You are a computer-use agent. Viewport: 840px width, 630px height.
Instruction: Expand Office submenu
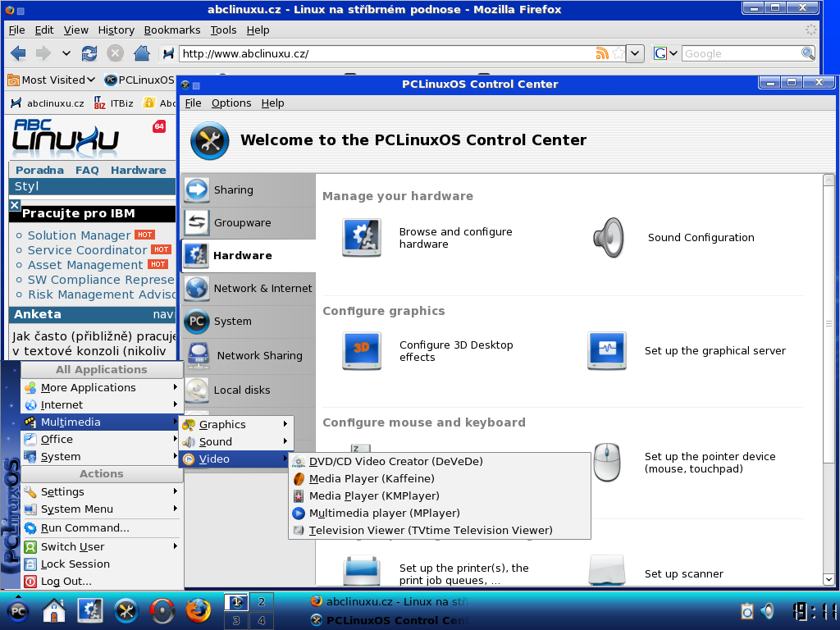(101, 439)
